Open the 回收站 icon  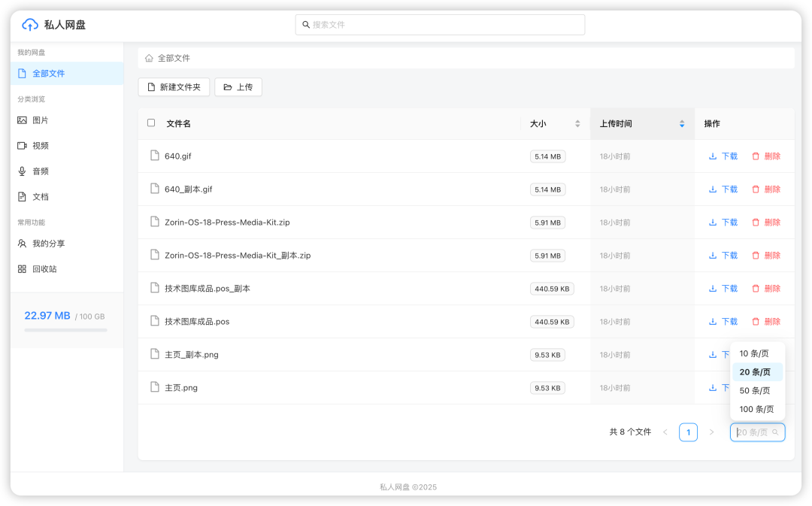pyautogui.click(x=23, y=268)
